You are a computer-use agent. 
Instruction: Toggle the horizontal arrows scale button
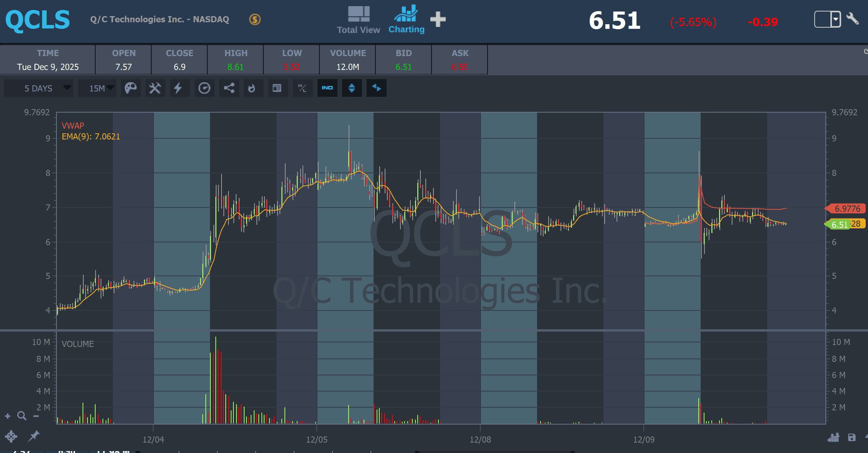[x=376, y=88]
